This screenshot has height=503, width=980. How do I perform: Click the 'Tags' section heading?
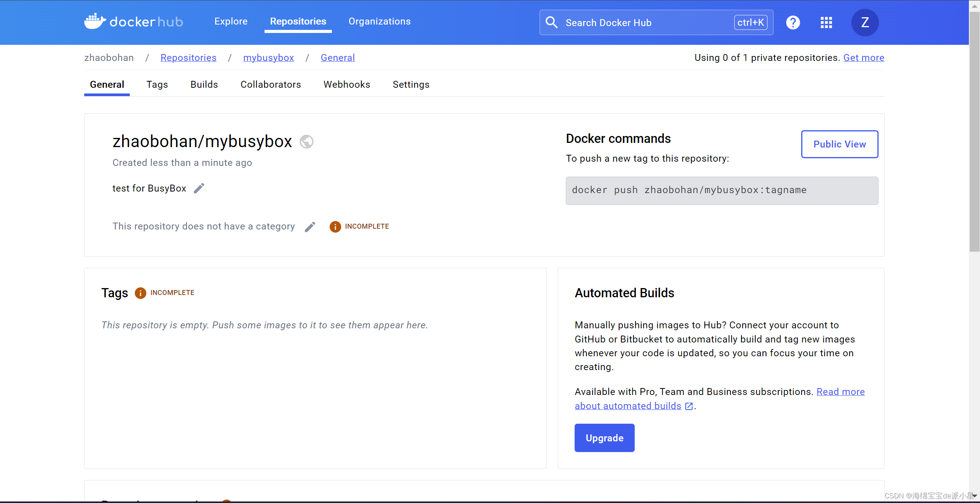click(x=114, y=293)
